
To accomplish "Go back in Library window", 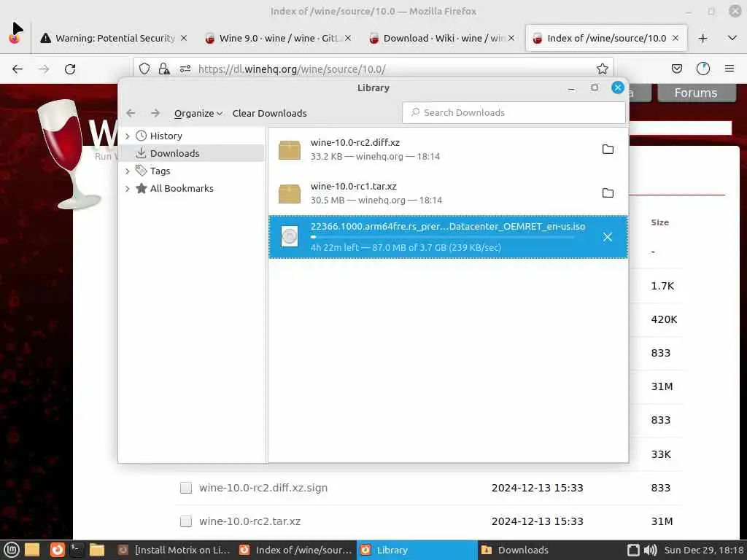I will (x=131, y=113).
